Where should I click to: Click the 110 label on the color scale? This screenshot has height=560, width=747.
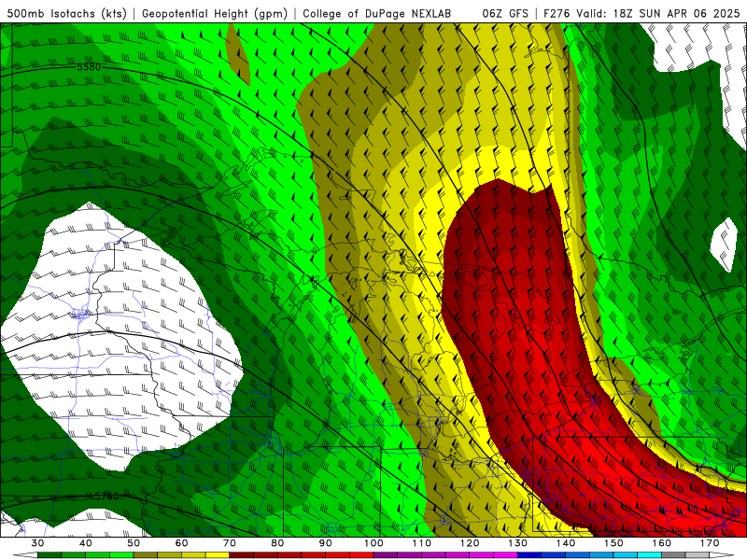point(422,543)
